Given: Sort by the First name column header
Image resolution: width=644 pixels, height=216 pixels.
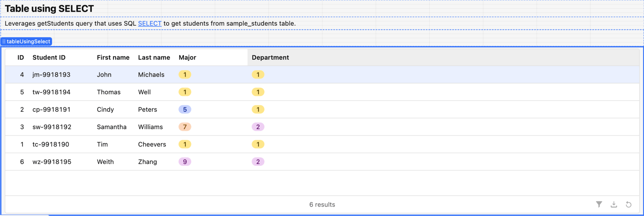Looking at the screenshot, I should 113,57.
